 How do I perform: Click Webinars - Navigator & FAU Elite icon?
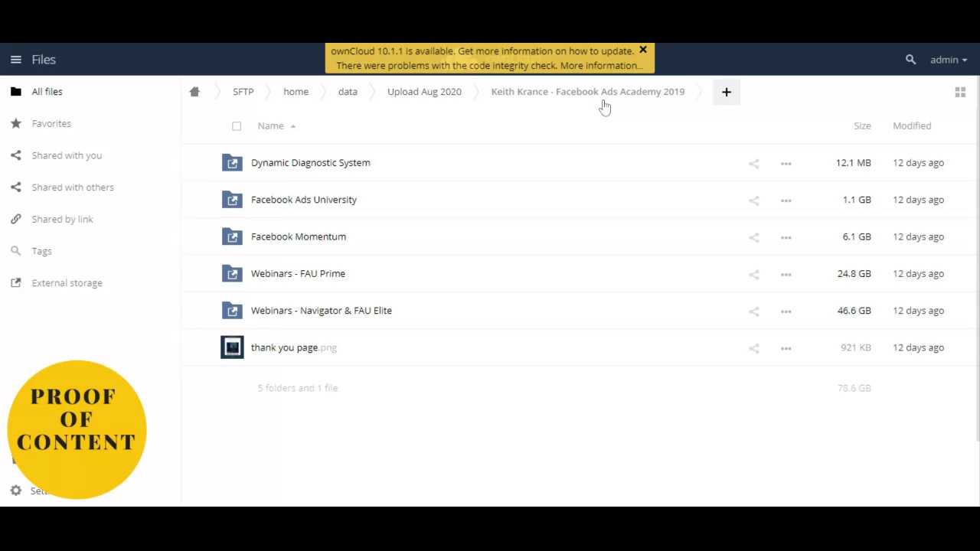coord(232,310)
